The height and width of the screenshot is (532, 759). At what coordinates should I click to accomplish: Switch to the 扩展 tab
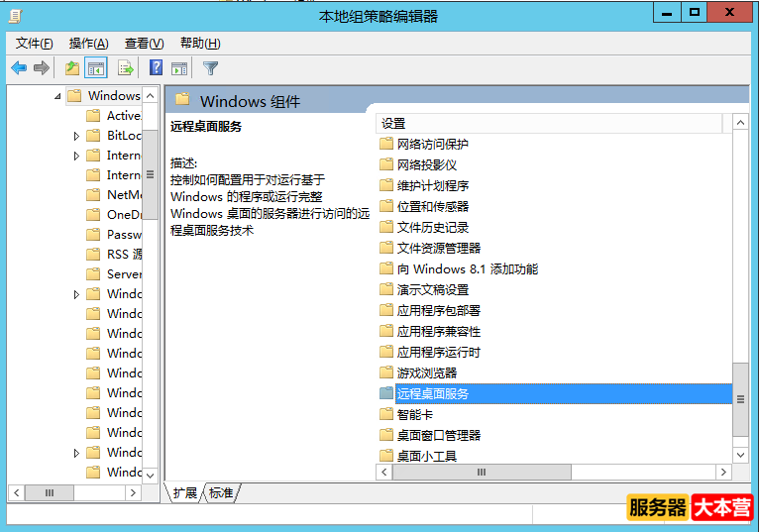185,492
